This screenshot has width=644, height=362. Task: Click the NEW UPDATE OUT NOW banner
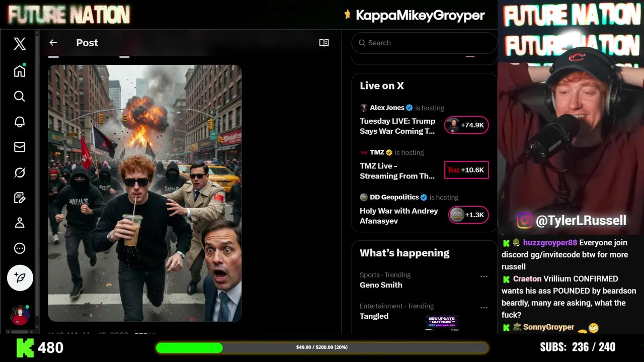tap(442, 323)
